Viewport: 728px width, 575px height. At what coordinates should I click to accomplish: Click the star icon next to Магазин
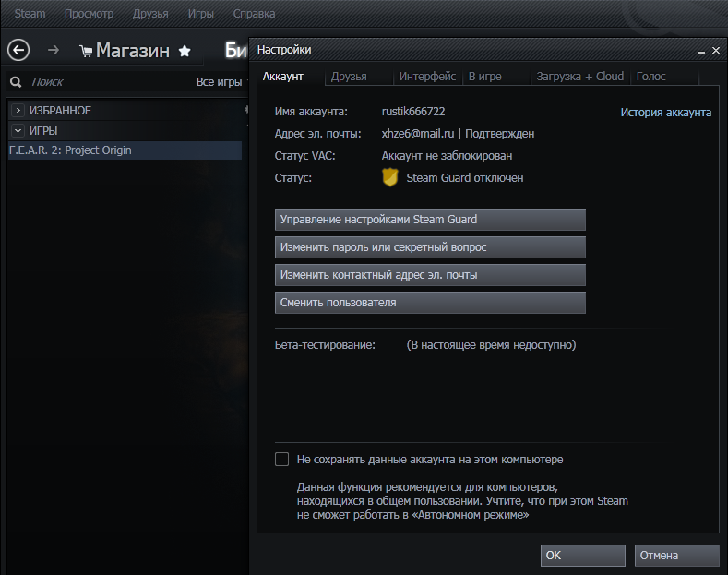click(185, 51)
